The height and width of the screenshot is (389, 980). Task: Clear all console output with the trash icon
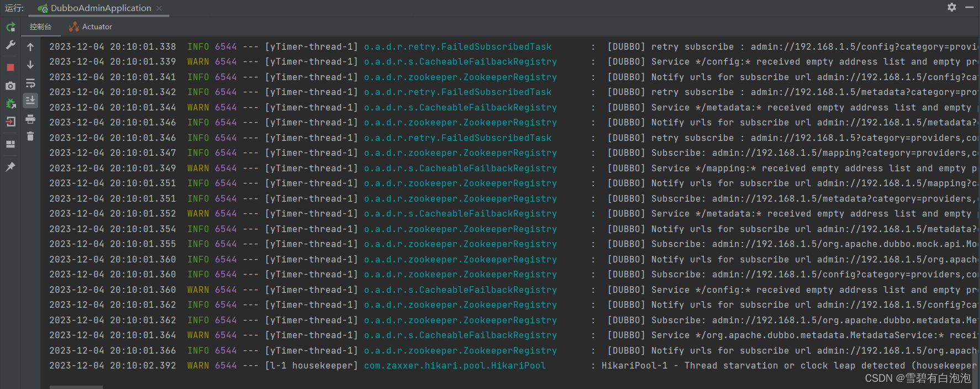point(30,136)
